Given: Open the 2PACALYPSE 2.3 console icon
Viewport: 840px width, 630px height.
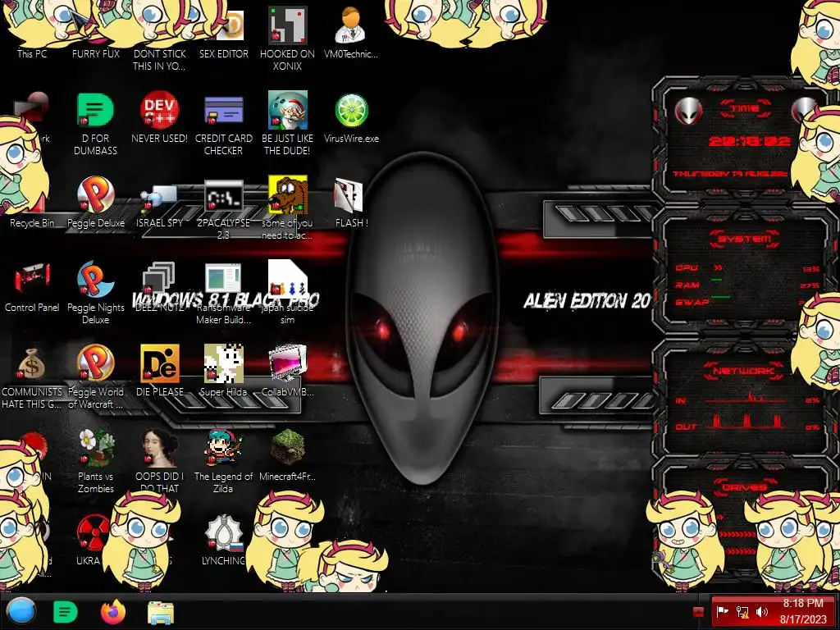Looking at the screenshot, I should point(223,197).
